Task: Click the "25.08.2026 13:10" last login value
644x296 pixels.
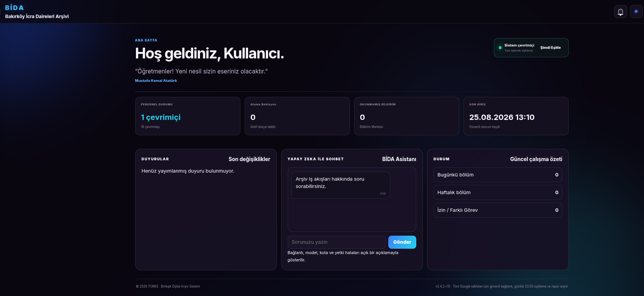Action: click(x=502, y=117)
